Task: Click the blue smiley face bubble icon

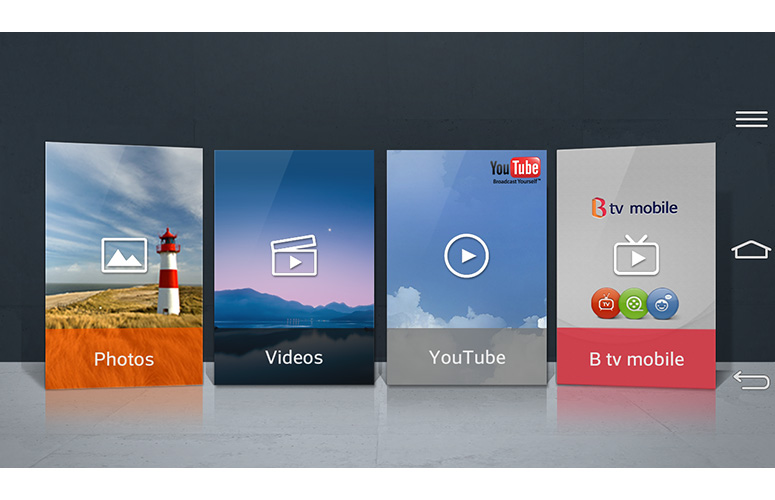Action: [x=662, y=303]
